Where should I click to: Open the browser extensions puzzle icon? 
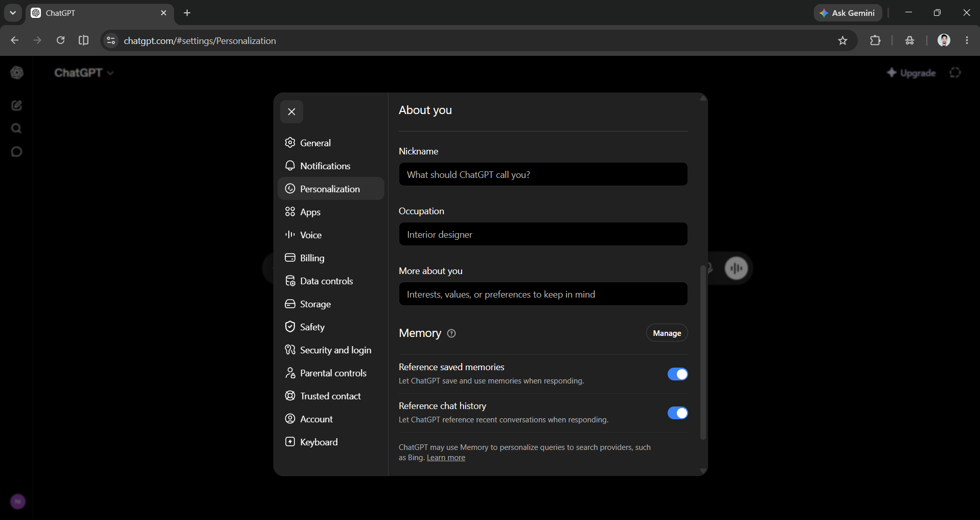coord(875,40)
